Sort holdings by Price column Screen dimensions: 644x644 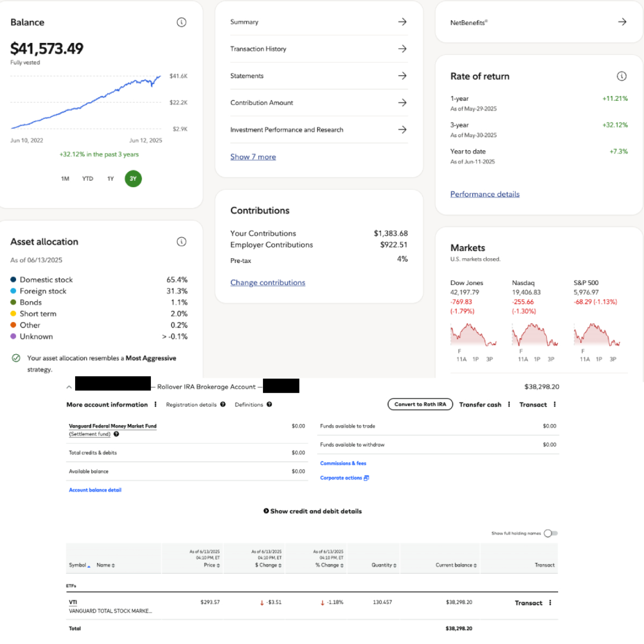click(212, 565)
